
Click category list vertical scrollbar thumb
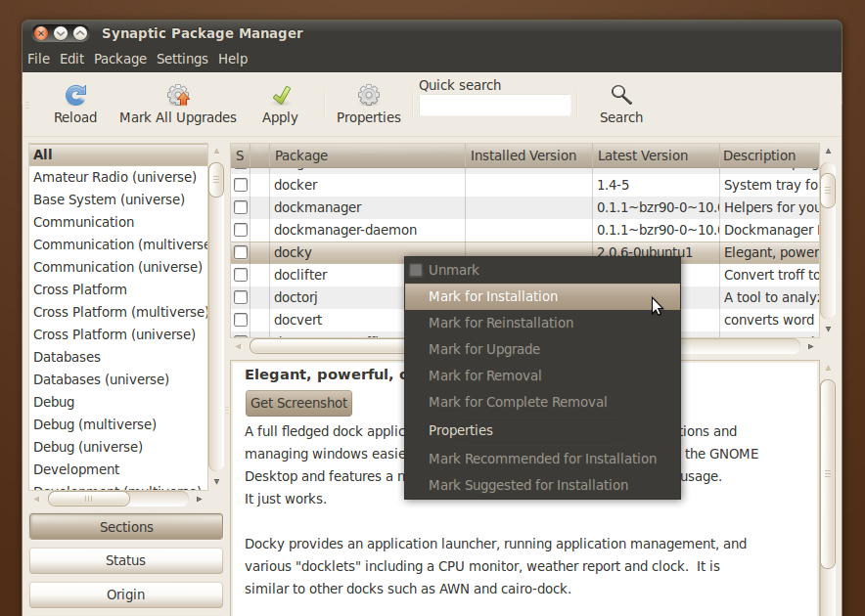[216, 180]
